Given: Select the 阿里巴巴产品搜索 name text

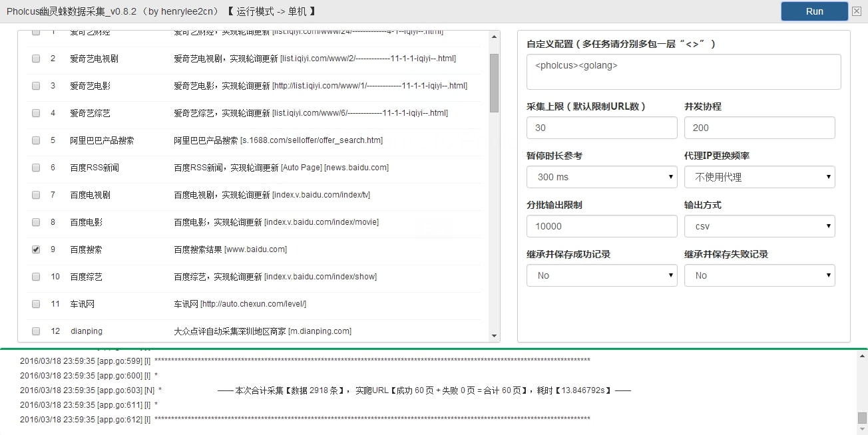Looking at the screenshot, I should coord(102,140).
